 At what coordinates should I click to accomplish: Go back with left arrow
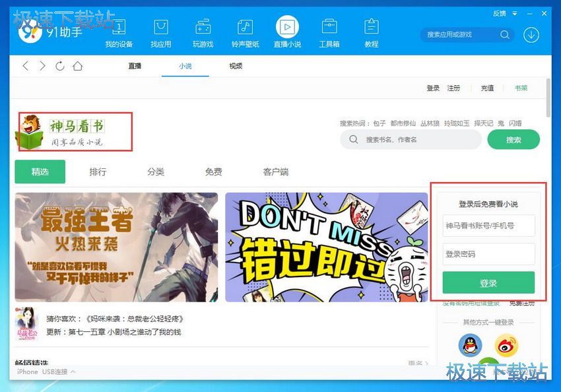[25, 66]
